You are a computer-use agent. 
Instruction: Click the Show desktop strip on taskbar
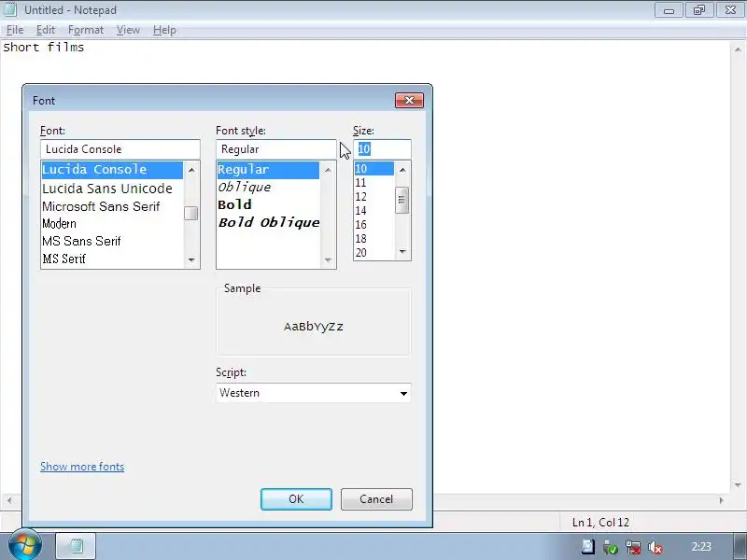[x=740, y=546]
